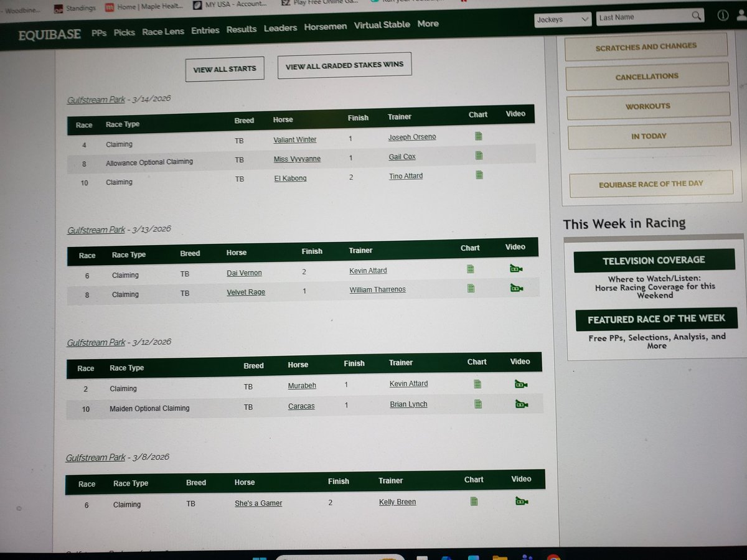Open the Jockeys search type dropdown
Screen dimensions: 747x560
pos(562,19)
